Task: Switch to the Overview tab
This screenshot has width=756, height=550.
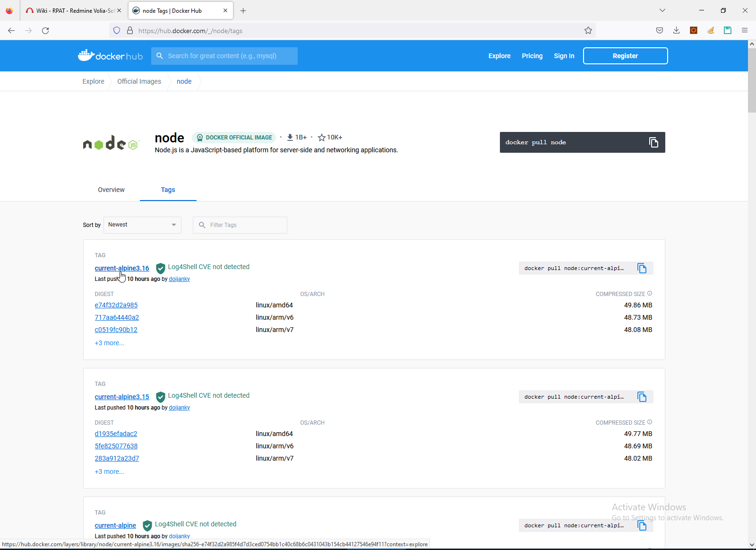Action: 112,190
